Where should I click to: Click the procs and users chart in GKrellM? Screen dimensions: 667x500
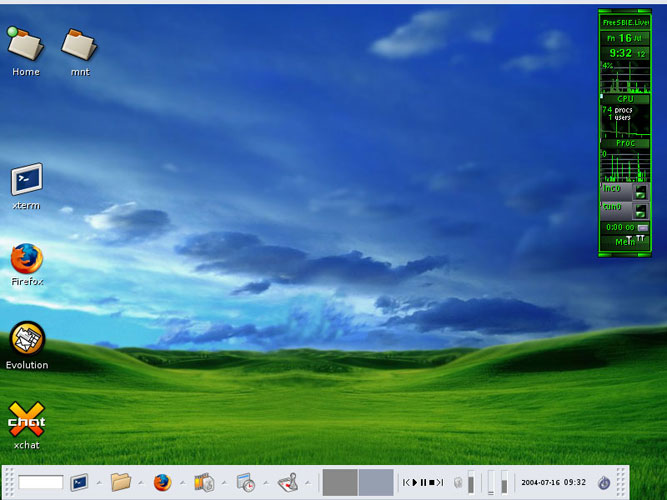pos(625,121)
